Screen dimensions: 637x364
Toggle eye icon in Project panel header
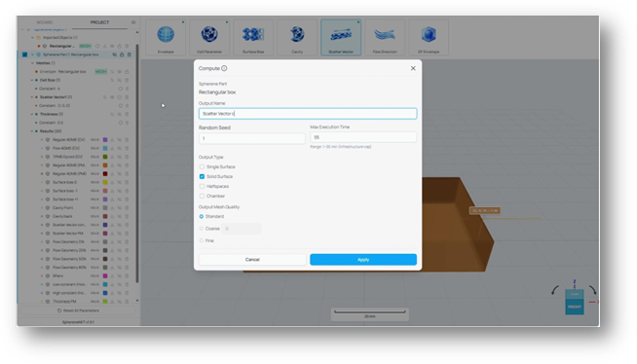[133, 22]
